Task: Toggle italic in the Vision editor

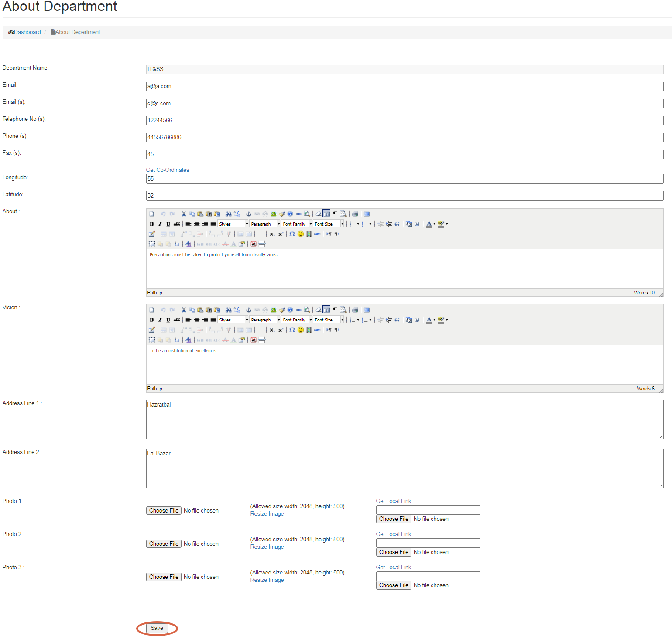Action: click(160, 320)
